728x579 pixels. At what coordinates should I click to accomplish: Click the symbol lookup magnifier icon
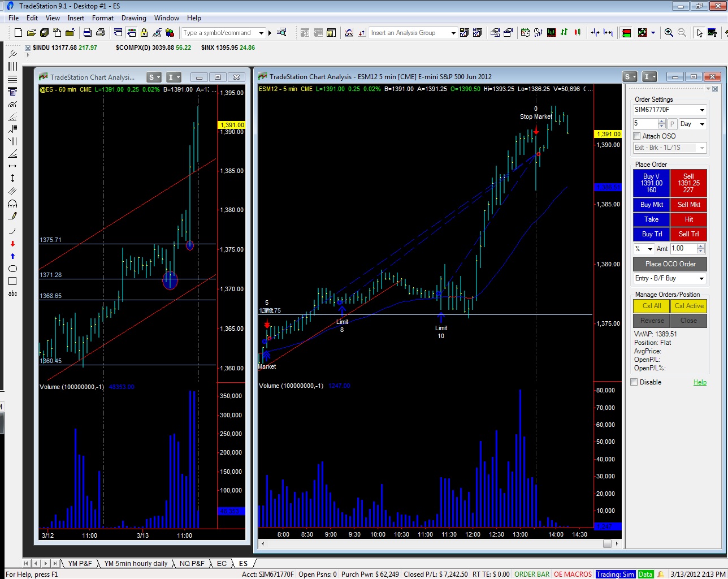point(282,33)
